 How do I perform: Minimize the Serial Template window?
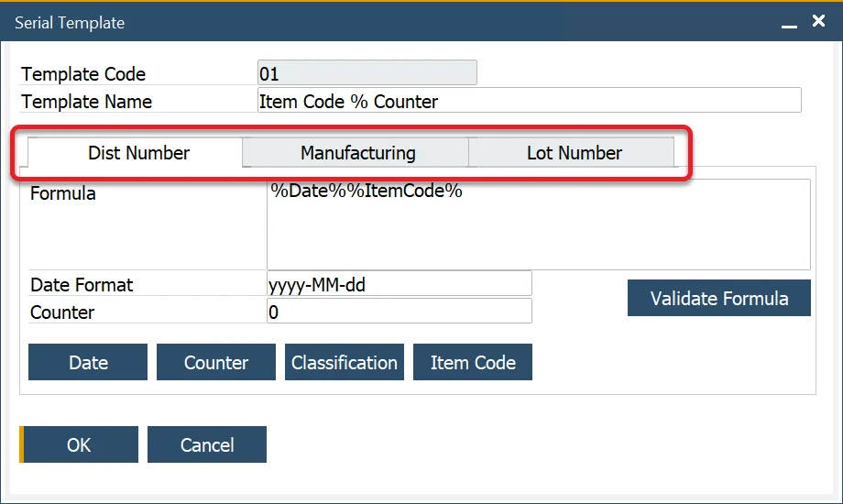coord(789,22)
